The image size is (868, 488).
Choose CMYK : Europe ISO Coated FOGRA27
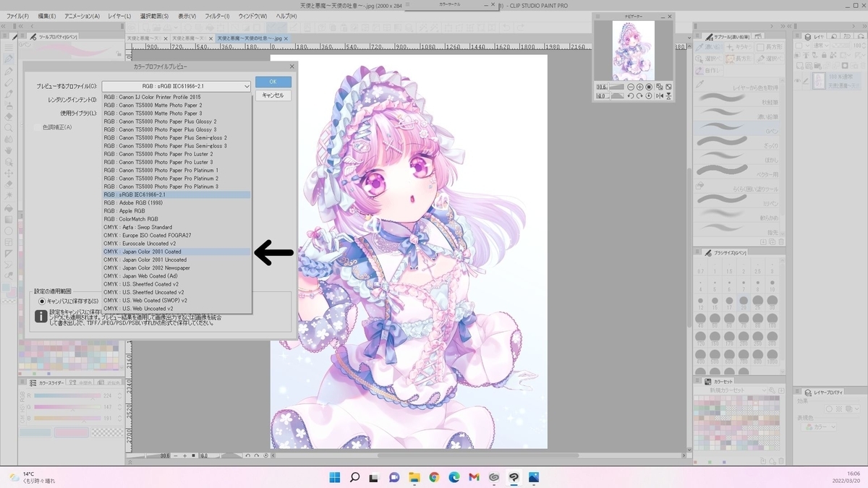point(176,235)
